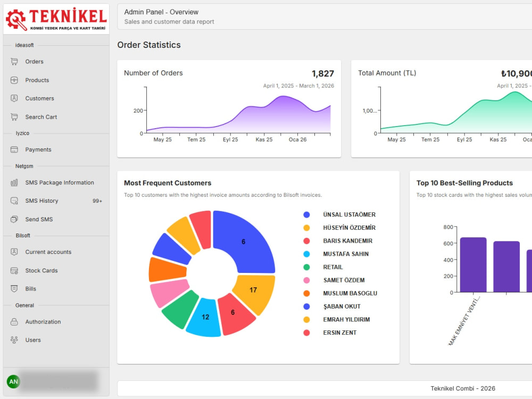Click the Customers person icon
Screen dimensions: 532x399
[14, 98]
